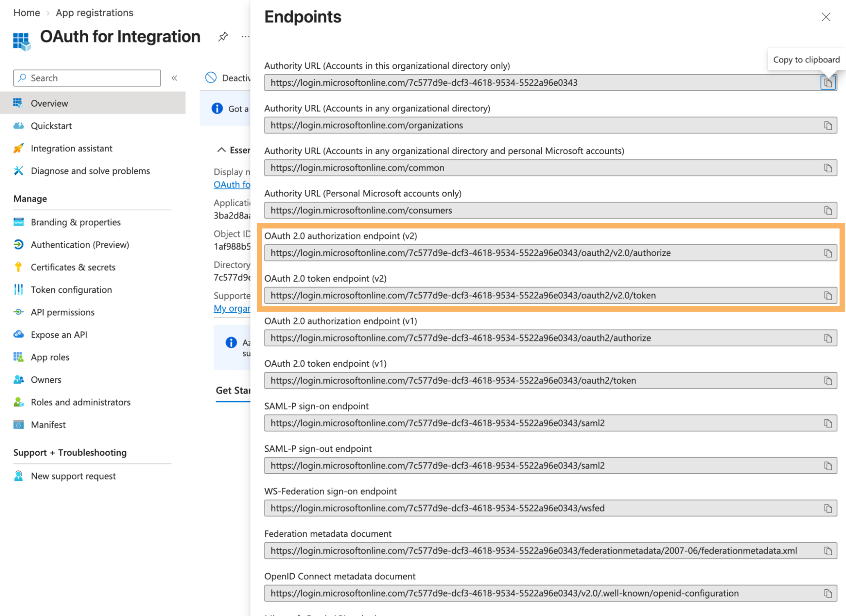This screenshot has height=616, width=846.
Task: Select the WS-Federation sign-on URL field
Action: [x=551, y=508]
